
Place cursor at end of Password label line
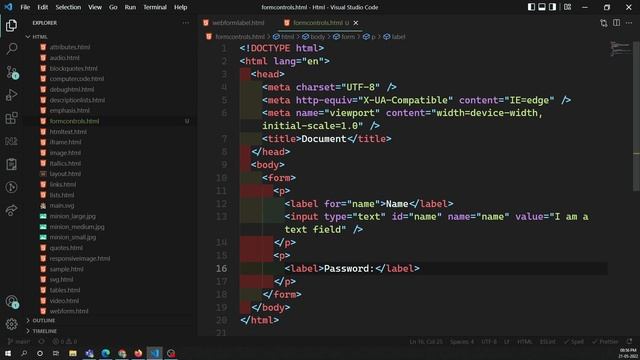click(420, 269)
